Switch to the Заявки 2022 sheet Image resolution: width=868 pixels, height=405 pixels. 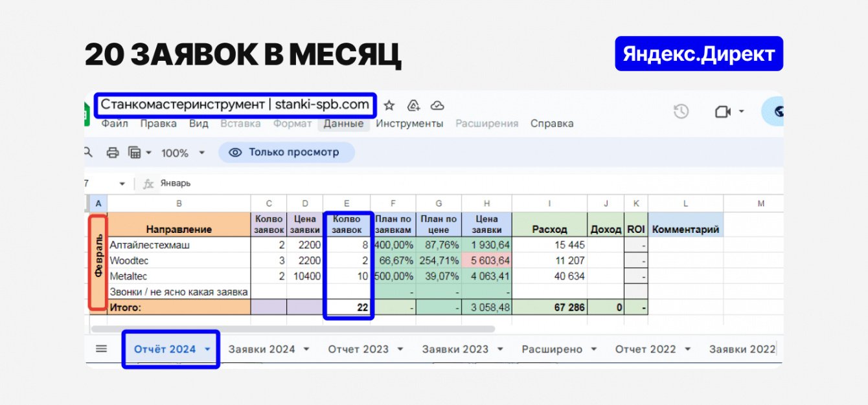point(742,349)
